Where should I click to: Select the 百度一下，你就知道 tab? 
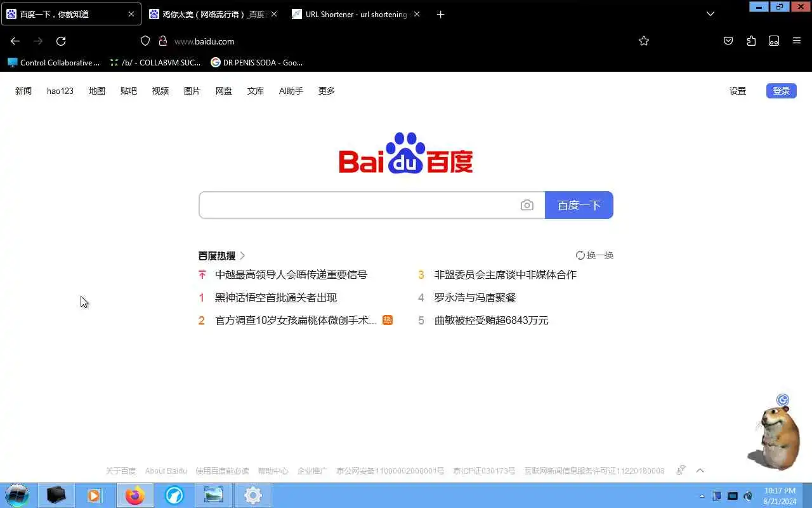click(70, 14)
